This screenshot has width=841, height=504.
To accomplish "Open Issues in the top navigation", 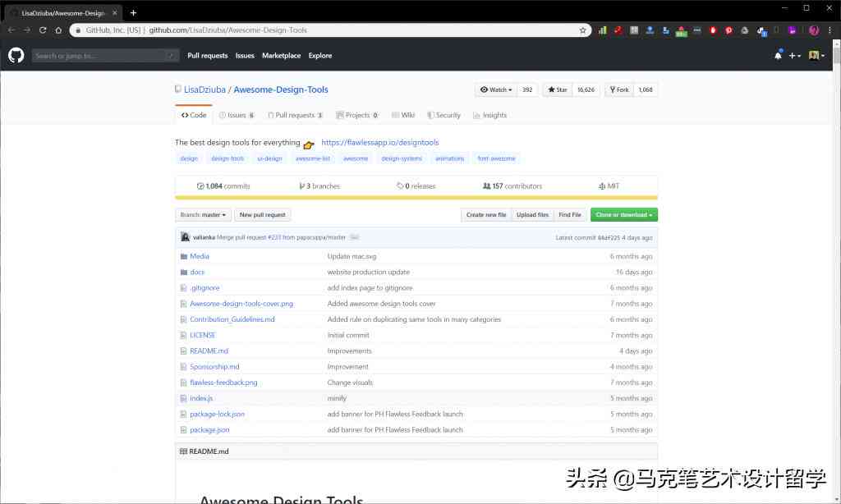I will [x=245, y=55].
